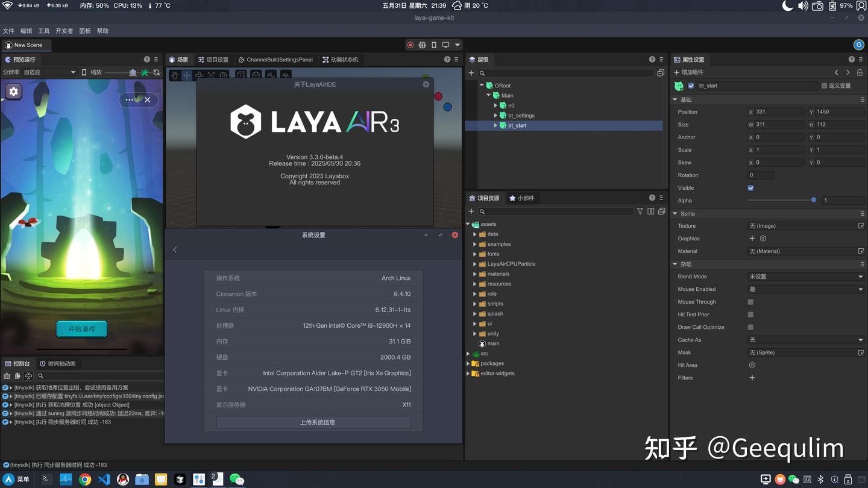Click the 增加组件 plus icon
Screen dimensions: 868x488
(x=675, y=72)
